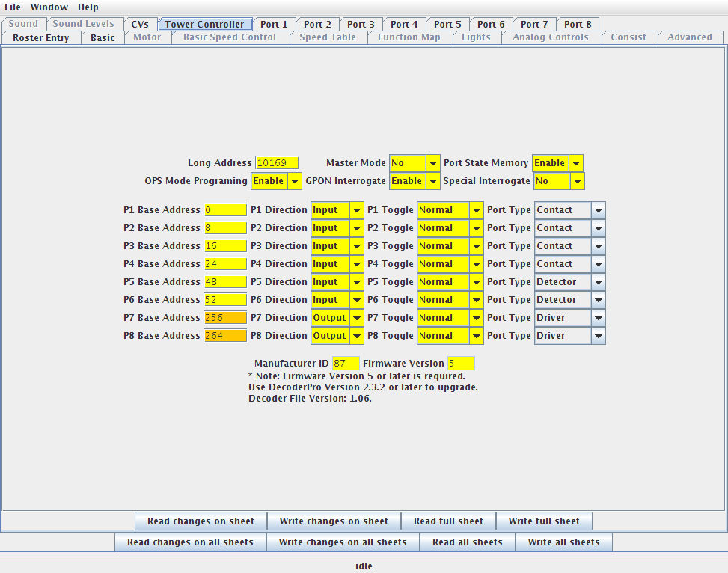Open the GPON Interrogate dropdown
The image size is (728, 573).
tap(415, 181)
